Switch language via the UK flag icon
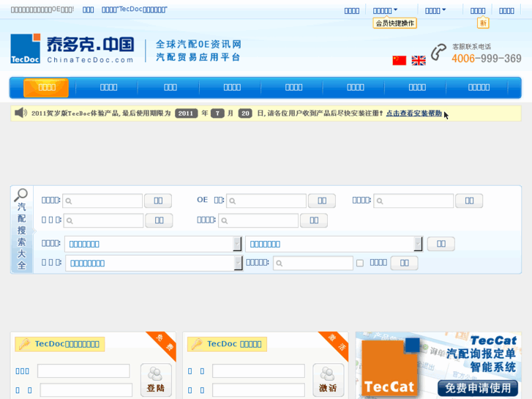Image resolution: width=532 pixels, height=399 pixels. pyautogui.click(x=419, y=61)
